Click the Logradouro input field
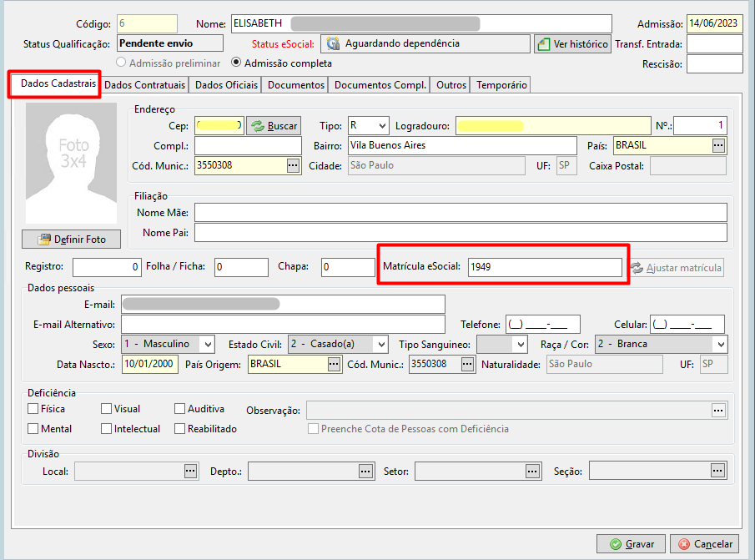Viewport: 755px width, 560px height. tap(553, 126)
